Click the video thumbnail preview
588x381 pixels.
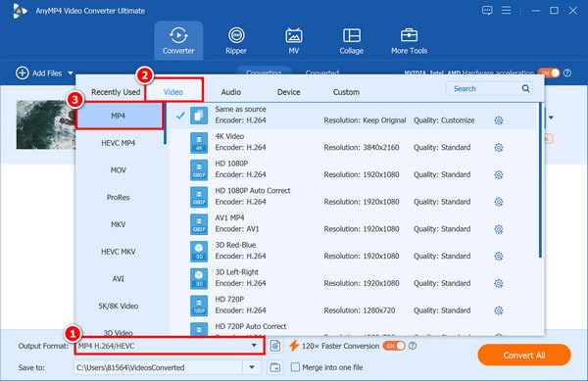tap(45, 124)
